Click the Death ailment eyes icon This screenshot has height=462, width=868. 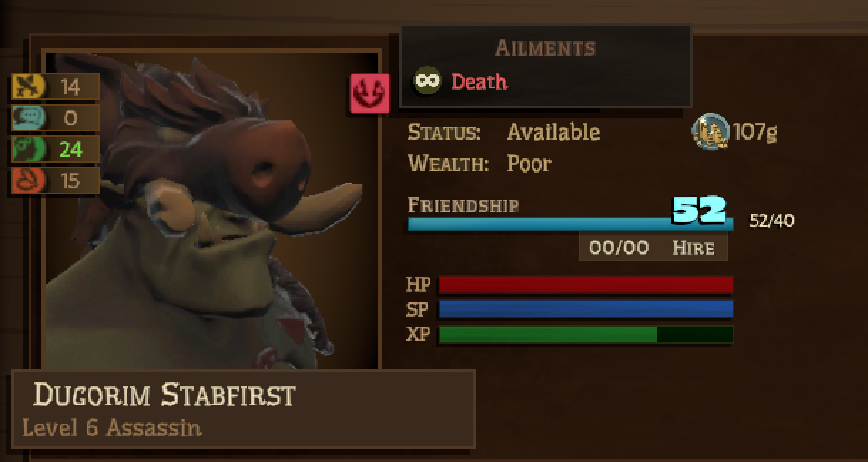(428, 81)
